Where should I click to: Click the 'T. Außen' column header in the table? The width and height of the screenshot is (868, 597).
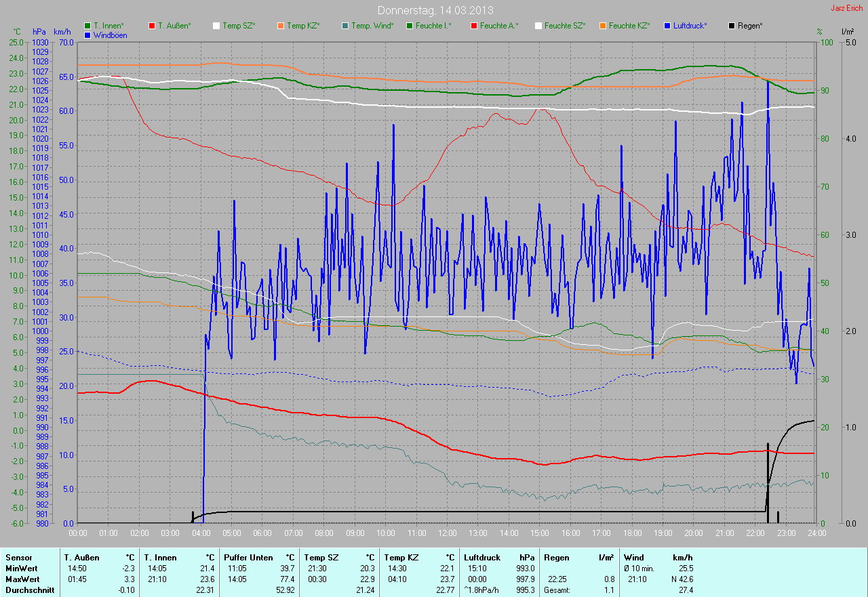(x=82, y=558)
